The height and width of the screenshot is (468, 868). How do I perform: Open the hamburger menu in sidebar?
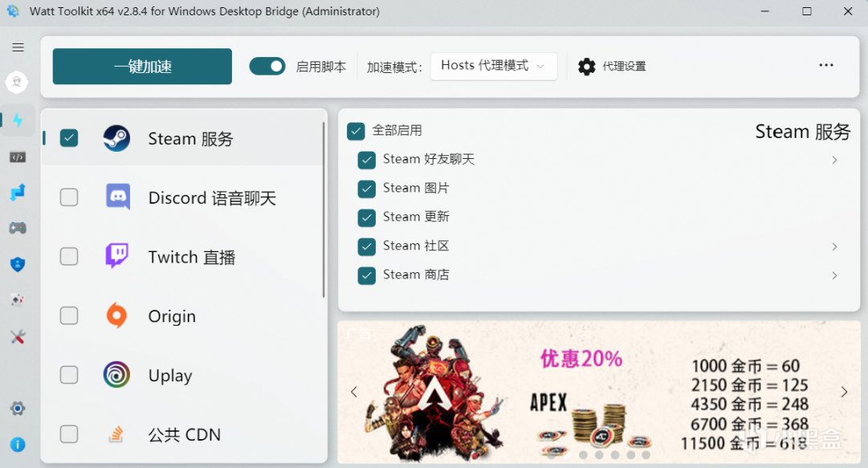pyautogui.click(x=18, y=47)
